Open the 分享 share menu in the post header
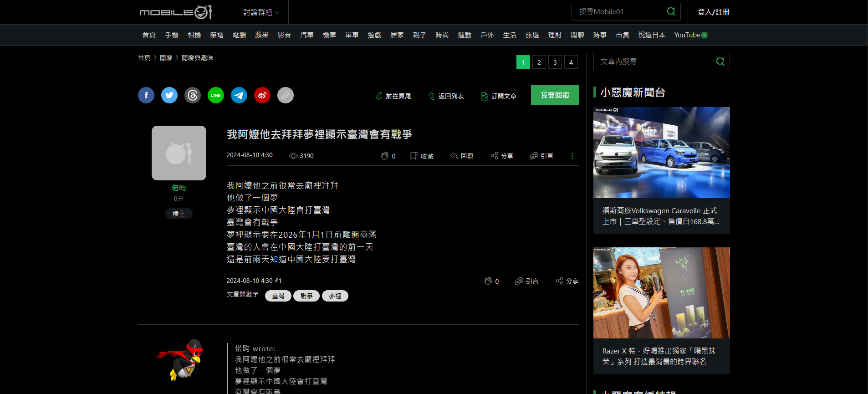The image size is (868, 394). tap(502, 156)
